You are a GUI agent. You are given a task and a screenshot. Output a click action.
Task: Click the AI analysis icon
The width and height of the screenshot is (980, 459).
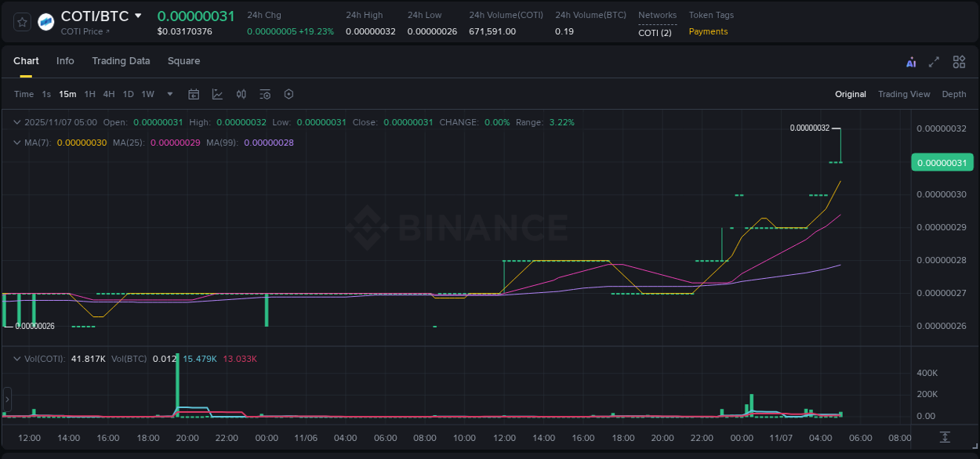(x=911, y=61)
